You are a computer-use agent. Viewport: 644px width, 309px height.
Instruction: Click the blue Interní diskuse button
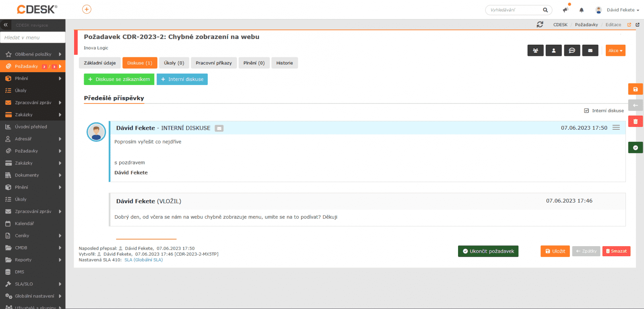click(182, 79)
